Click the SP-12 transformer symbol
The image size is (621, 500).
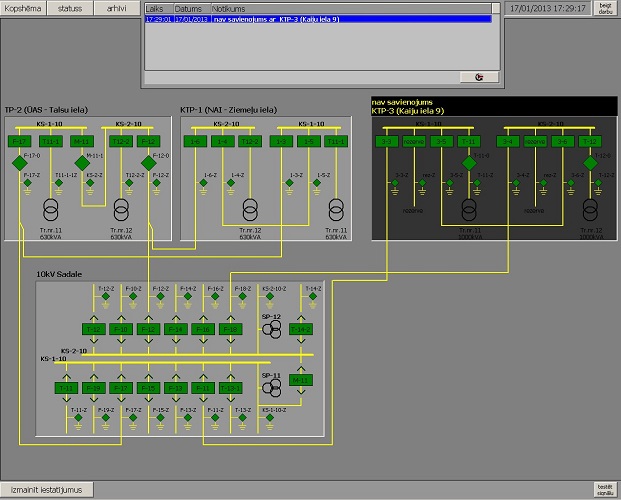(271, 327)
